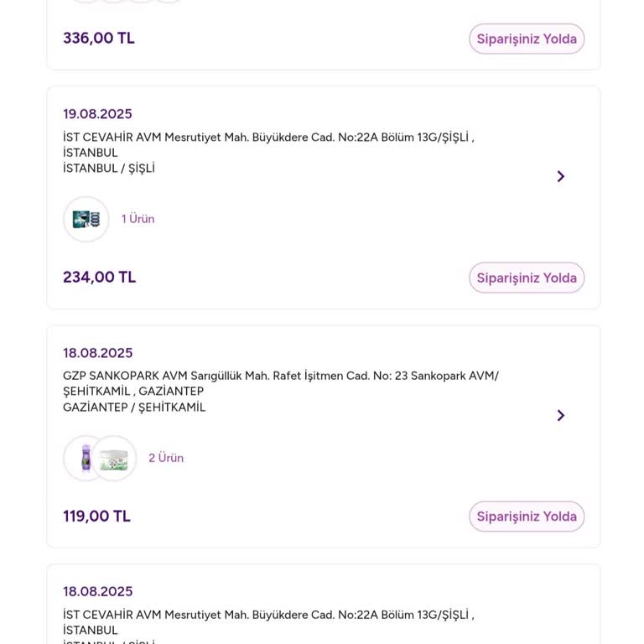Click the İSTANBUL / ŞİŞLİ line of 19.08.2025 order
Screen dimensions: 644x644
pos(109,169)
